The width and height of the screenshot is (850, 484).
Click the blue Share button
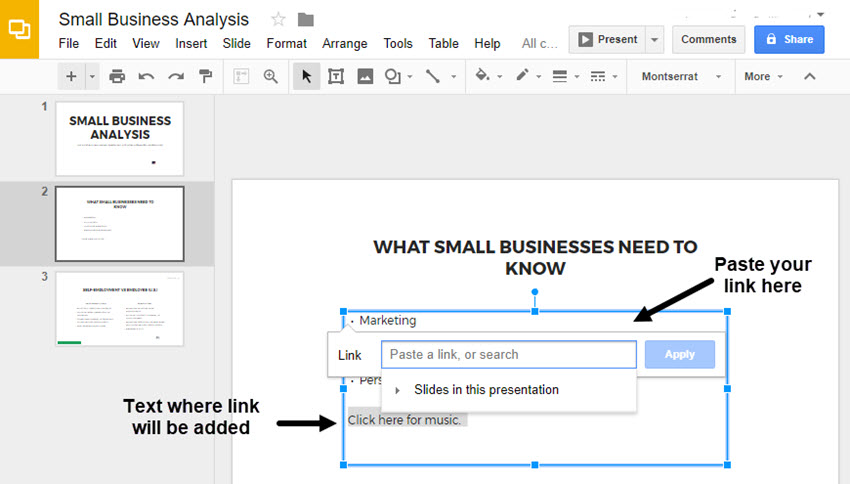(x=789, y=40)
